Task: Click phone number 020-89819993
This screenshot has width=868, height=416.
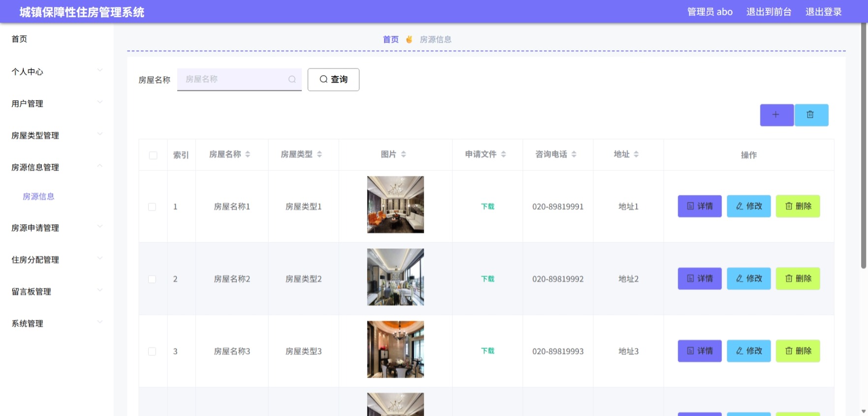Action: tap(558, 351)
